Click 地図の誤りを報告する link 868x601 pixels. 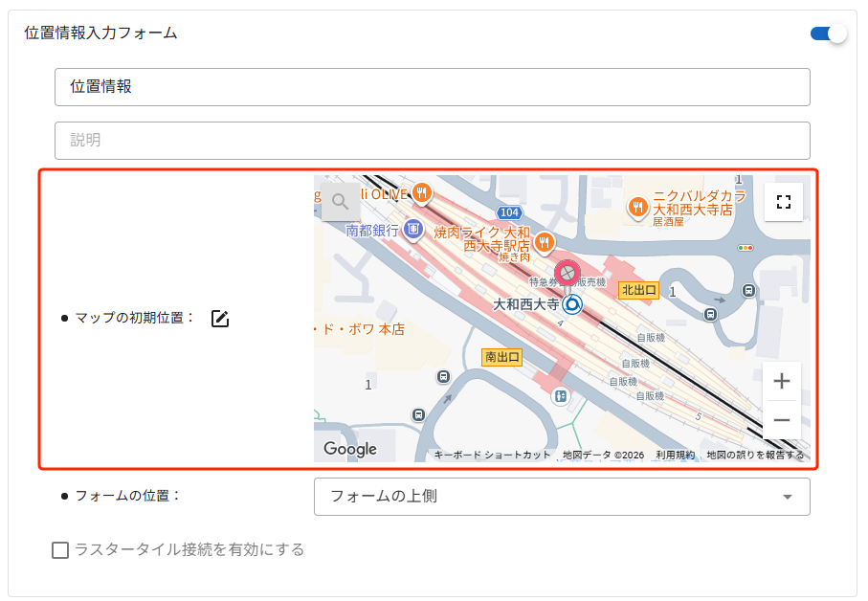pyautogui.click(x=756, y=455)
